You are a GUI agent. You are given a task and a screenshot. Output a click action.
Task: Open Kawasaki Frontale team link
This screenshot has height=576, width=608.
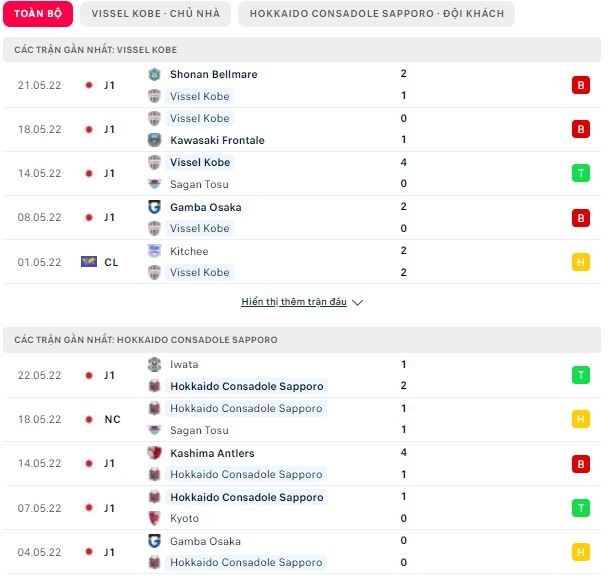217,140
